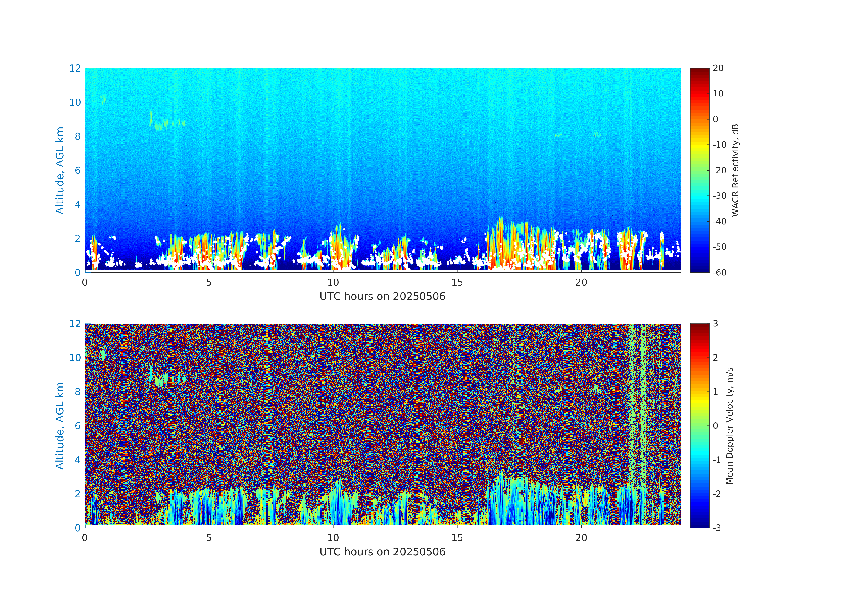Click the tick label 20 on the reflectivity colorbar
868x596 pixels.
718,68
